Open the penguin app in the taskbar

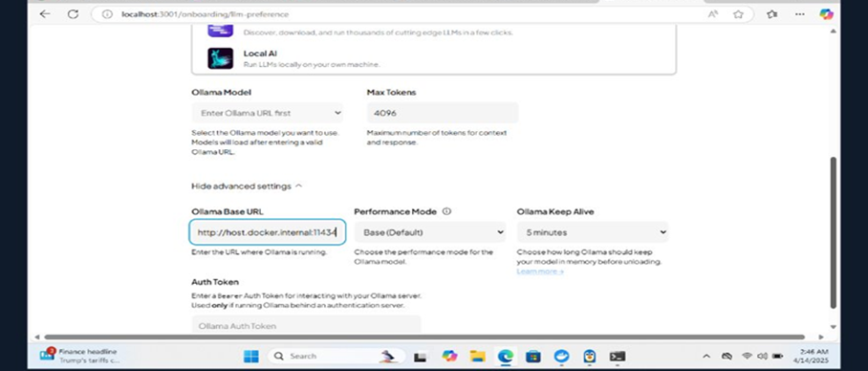point(590,356)
